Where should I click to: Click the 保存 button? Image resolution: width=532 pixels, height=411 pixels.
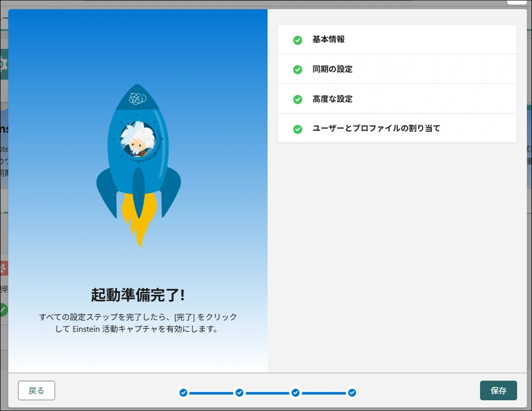click(x=498, y=391)
